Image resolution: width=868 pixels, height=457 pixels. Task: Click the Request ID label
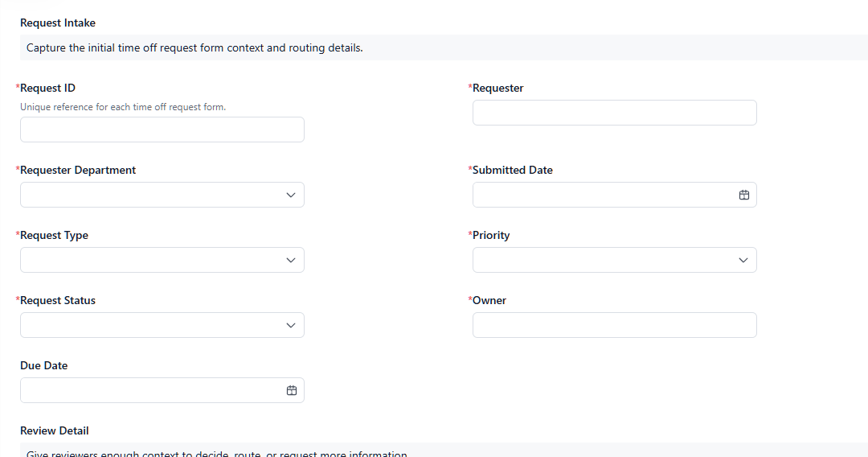pyautogui.click(x=47, y=88)
